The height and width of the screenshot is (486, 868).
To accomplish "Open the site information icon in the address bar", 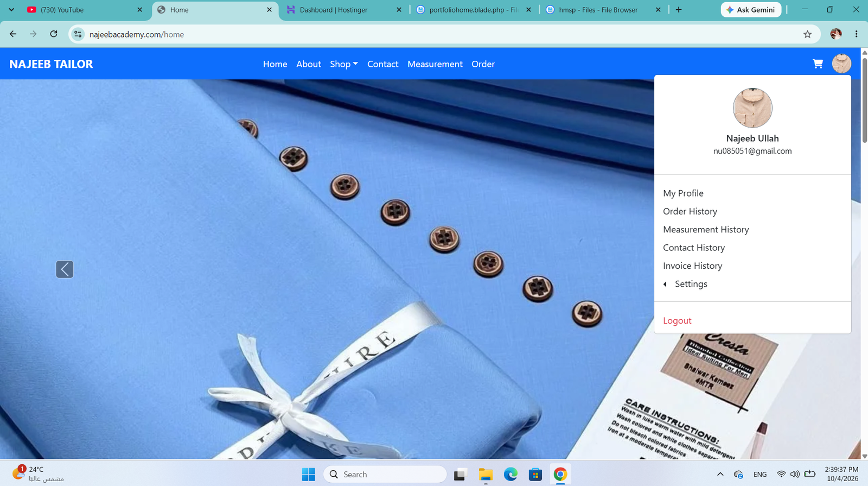I will coord(78,34).
